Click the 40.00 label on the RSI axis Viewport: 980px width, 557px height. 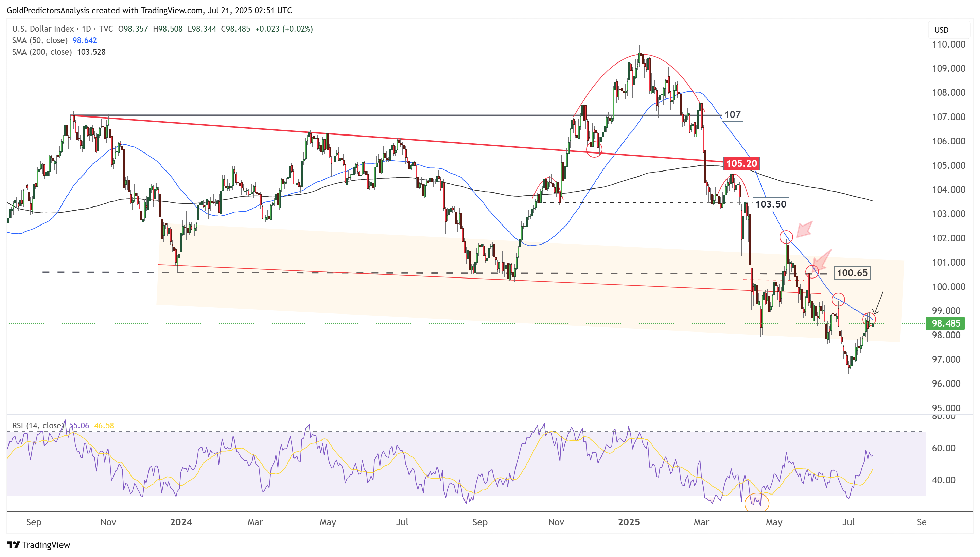(944, 480)
